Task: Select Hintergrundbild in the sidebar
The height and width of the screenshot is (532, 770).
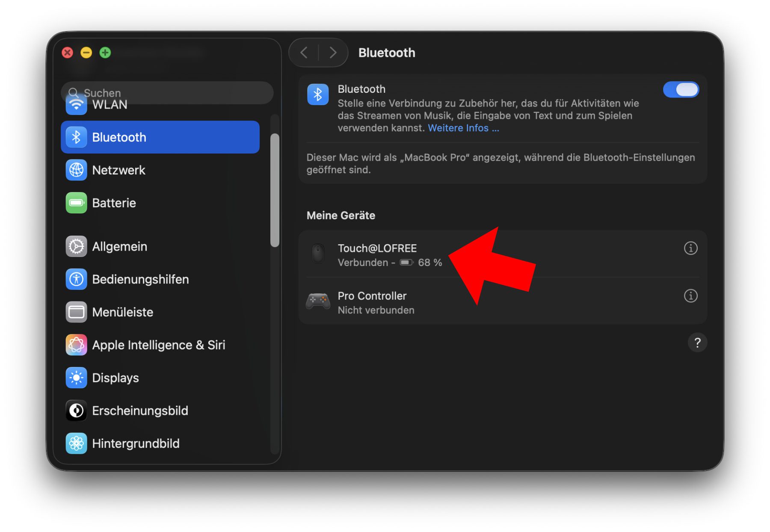Action: 135,443
